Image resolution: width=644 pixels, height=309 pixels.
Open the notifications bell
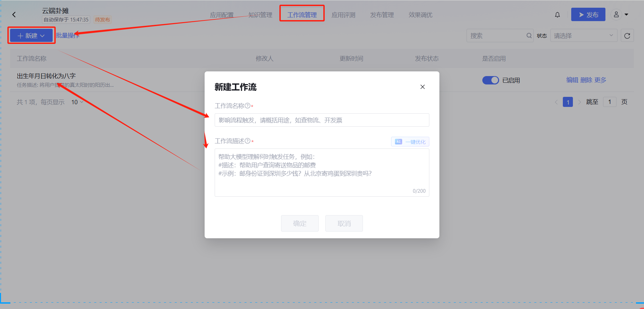click(x=557, y=15)
